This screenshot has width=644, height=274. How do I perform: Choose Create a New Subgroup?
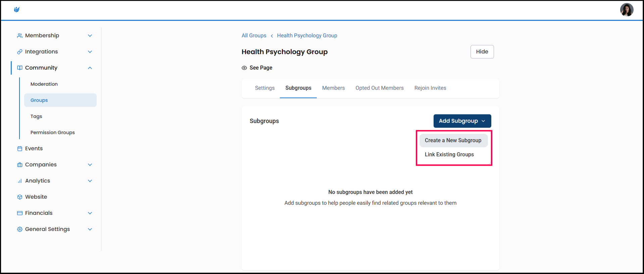pyautogui.click(x=453, y=141)
